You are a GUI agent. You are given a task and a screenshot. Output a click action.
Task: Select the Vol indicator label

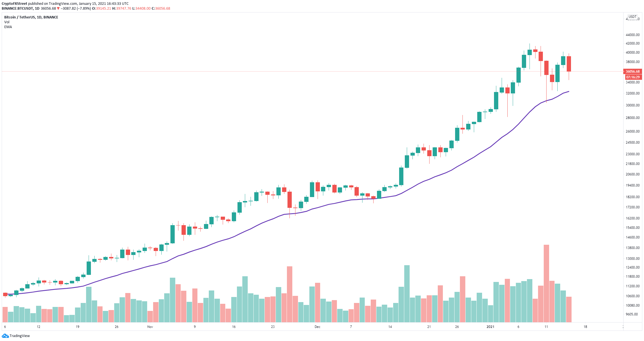[7, 22]
